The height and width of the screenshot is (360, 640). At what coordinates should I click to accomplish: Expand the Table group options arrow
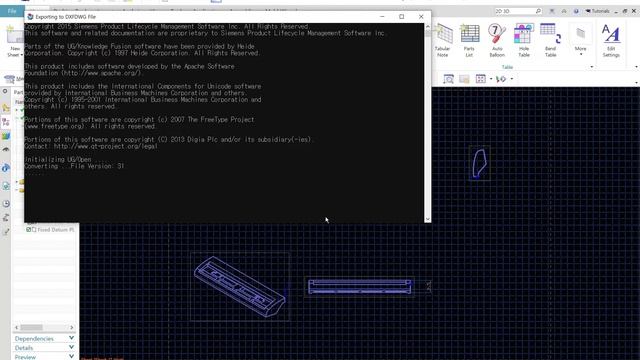(592, 67)
